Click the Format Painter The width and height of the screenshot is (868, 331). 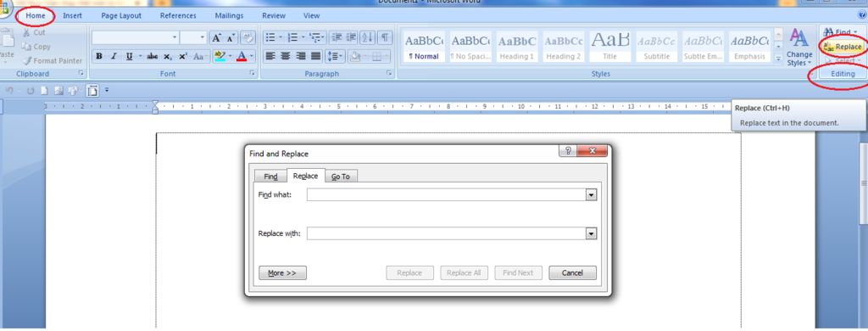[x=52, y=60]
